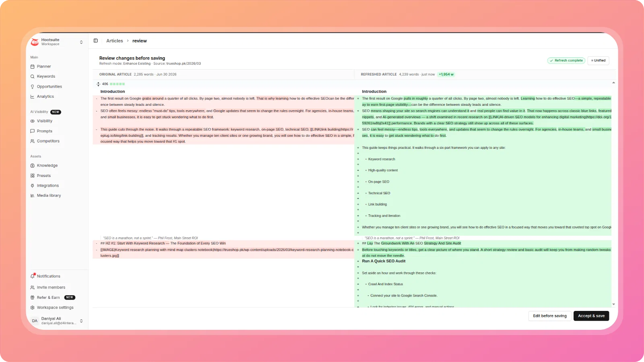
Task: Open the Refer & Earn gift icon
Action: point(32,298)
